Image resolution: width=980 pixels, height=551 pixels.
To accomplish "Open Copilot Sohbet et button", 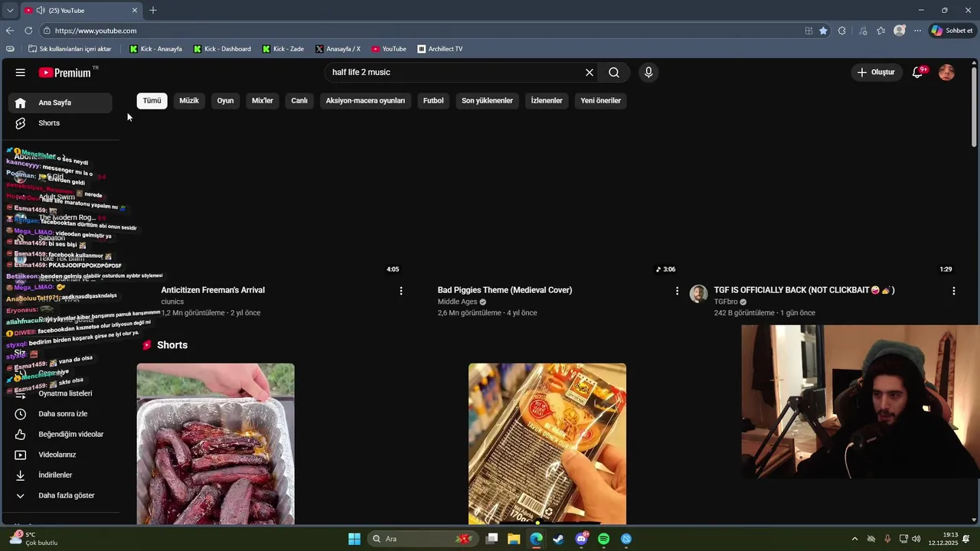I will (x=952, y=31).
